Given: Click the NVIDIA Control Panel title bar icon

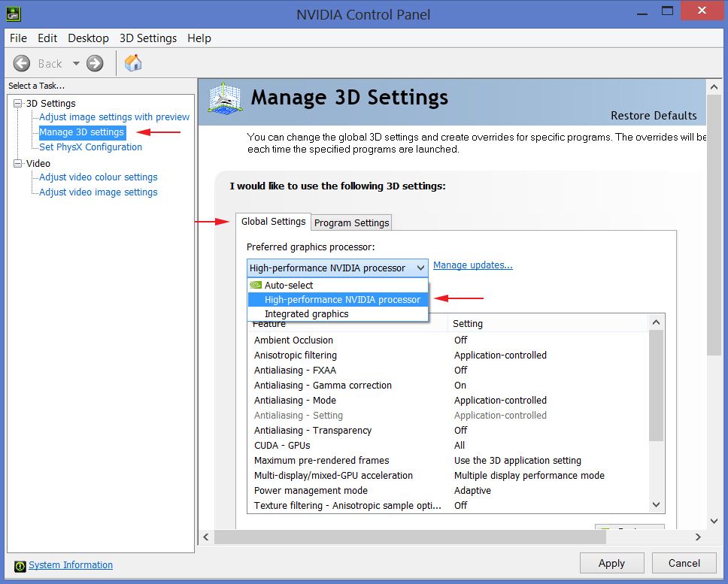Looking at the screenshot, I should tap(13, 13).
